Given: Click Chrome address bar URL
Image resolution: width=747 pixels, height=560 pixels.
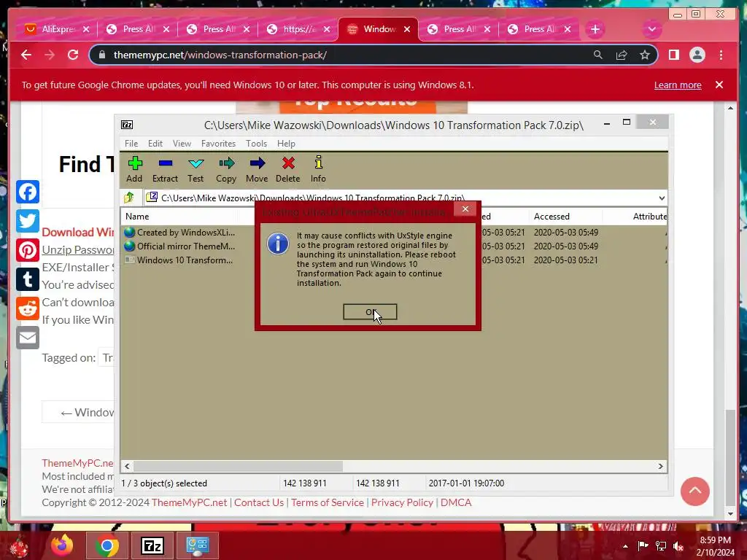Looking at the screenshot, I should click(x=220, y=55).
